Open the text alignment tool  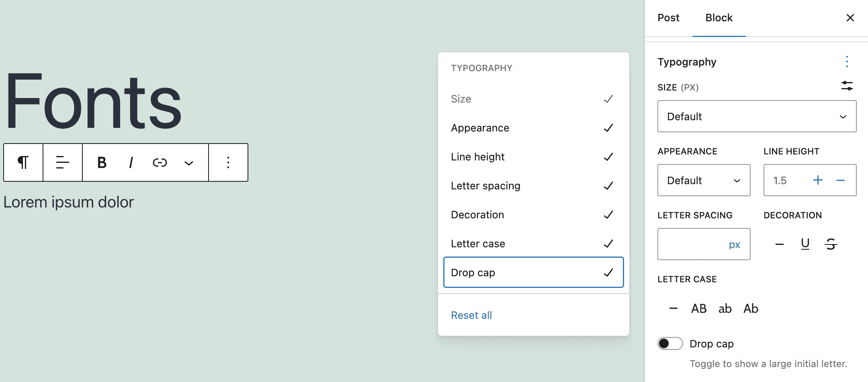point(62,162)
